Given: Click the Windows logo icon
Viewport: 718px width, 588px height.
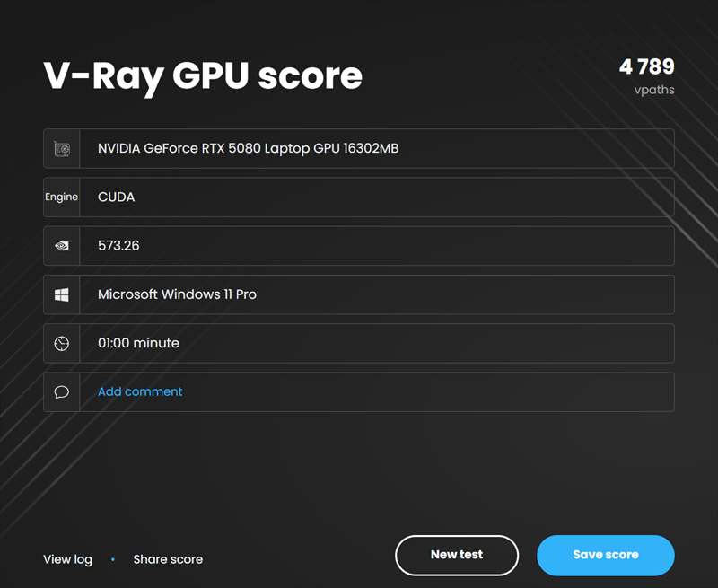Looking at the screenshot, I should (x=62, y=294).
